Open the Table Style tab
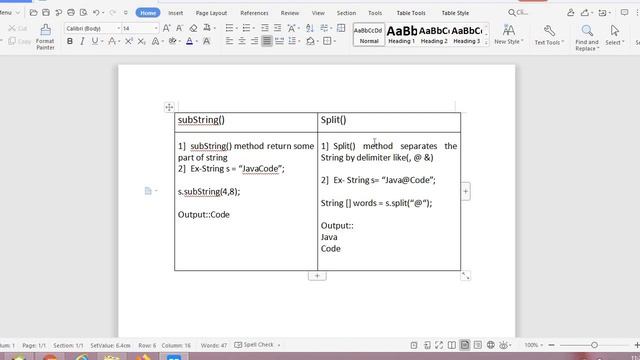640x360 pixels. [455, 13]
